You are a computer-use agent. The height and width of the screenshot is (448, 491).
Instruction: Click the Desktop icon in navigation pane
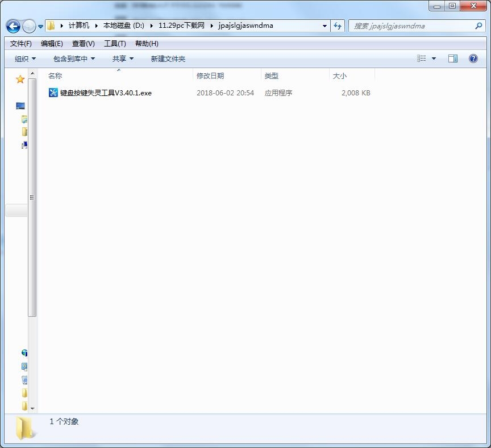point(20,106)
